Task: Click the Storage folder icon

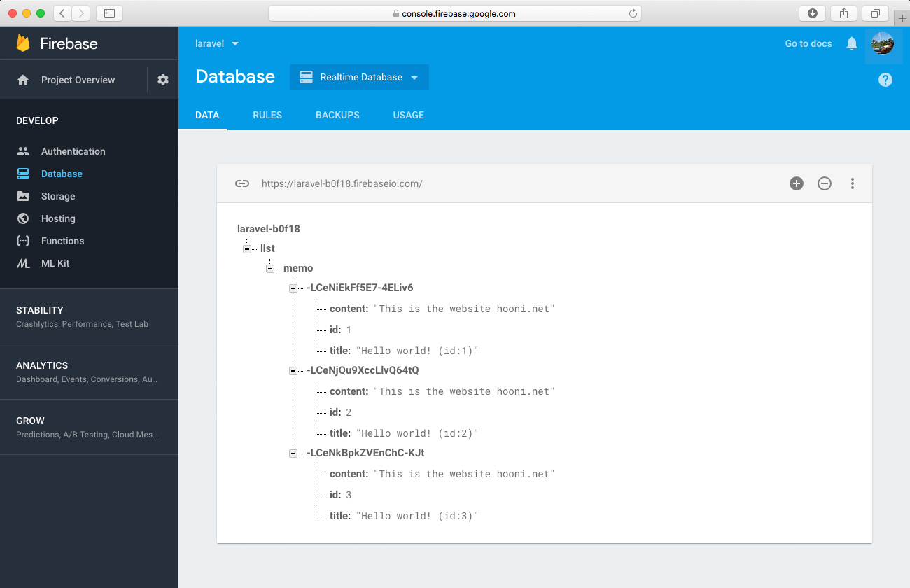Action: (23, 196)
